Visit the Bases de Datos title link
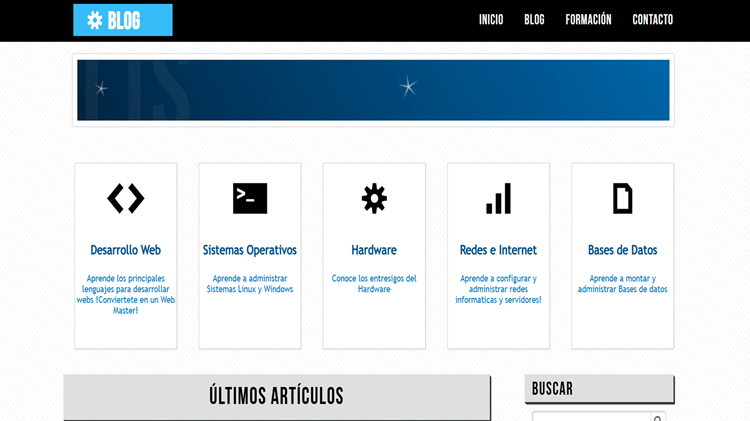The width and height of the screenshot is (750, 421). 622,250
